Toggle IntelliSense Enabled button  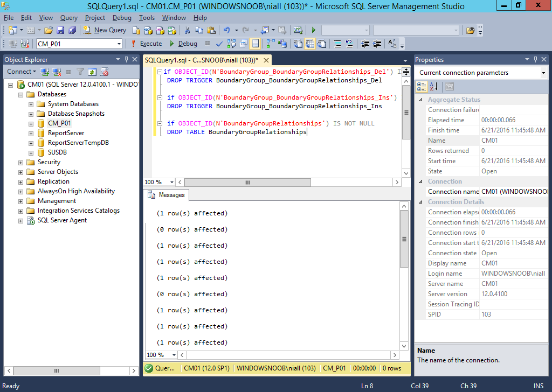click(x=255, y=44)
